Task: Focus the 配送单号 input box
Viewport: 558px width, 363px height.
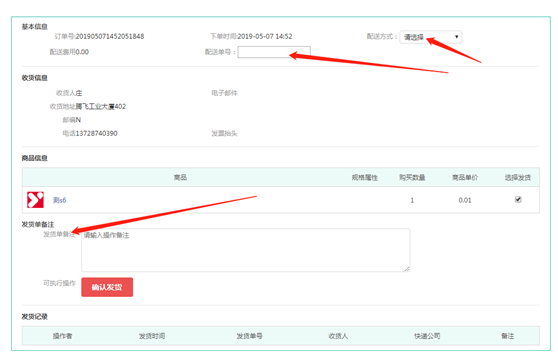Action: click(274, 52)
